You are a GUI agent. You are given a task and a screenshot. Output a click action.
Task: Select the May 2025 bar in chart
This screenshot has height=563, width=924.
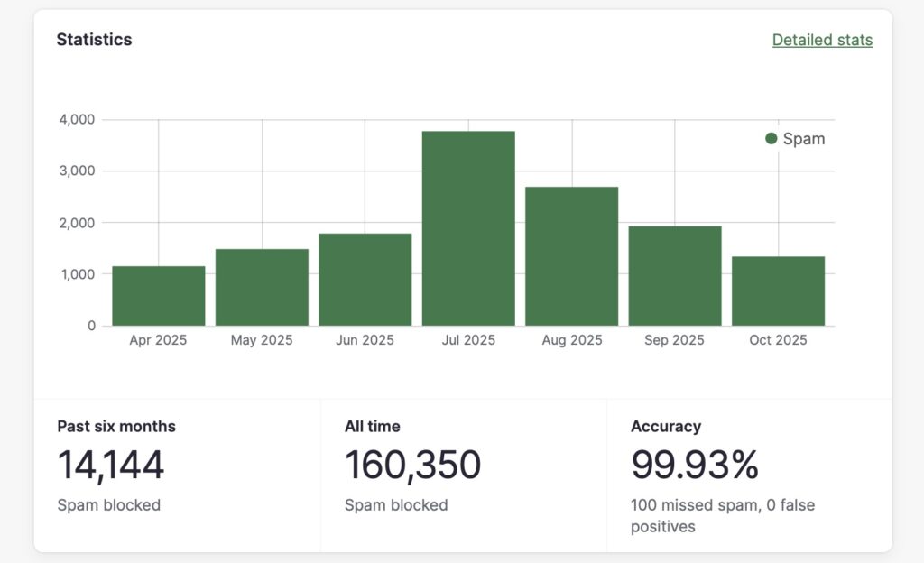(x=262, y=287)
